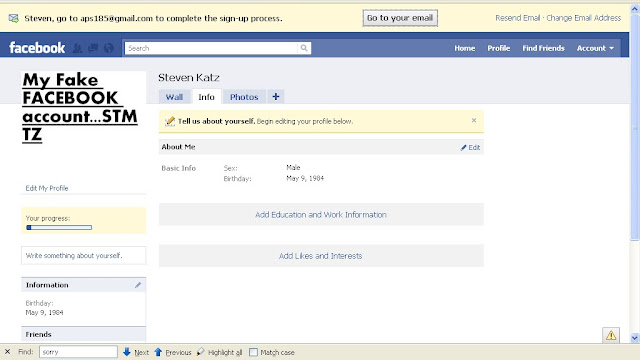640x360 pixels.
Task: Click the Find Previous arrow
Action: 158,352
